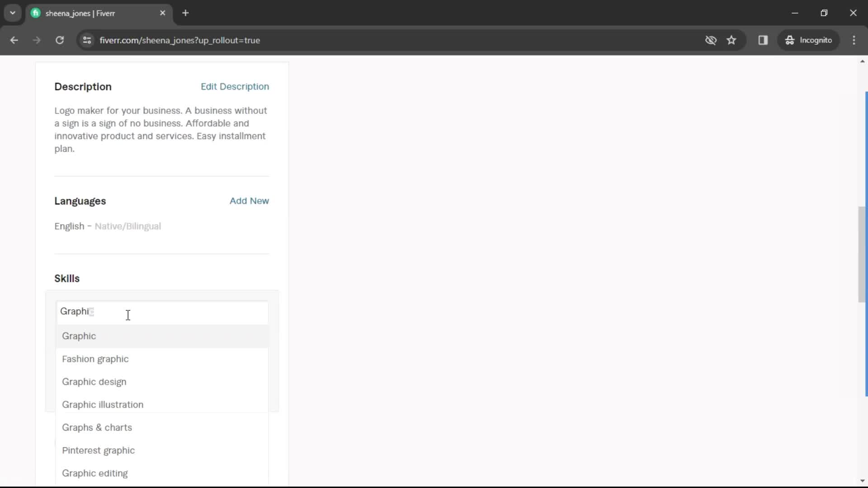
Task: Select 'Graphs & charts' from skill list
Action: tap(97, 427)
